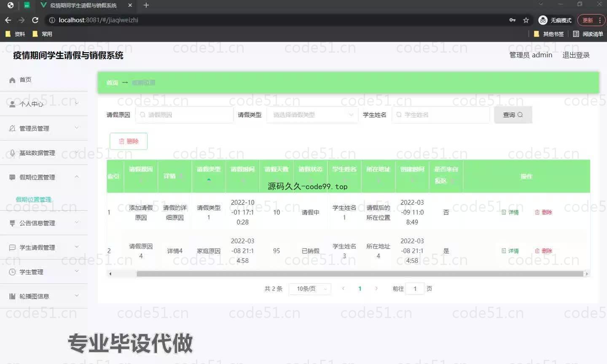
Task: Reload the page with the refresh icon
Action: [35, 20]
